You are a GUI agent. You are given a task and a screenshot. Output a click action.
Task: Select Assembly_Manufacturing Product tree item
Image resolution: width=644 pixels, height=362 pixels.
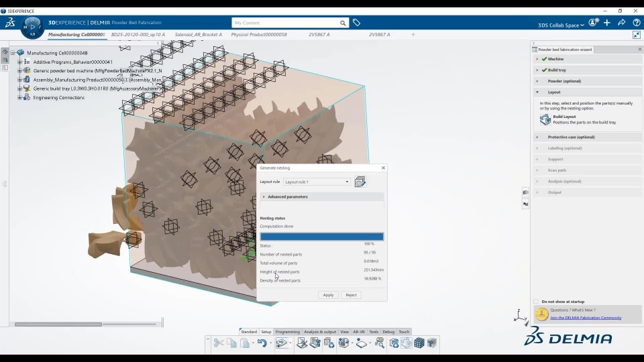[97, 80]
